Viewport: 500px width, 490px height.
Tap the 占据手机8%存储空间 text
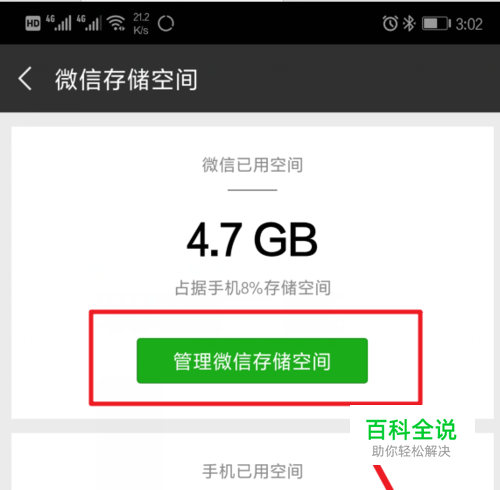click(253, 288)
